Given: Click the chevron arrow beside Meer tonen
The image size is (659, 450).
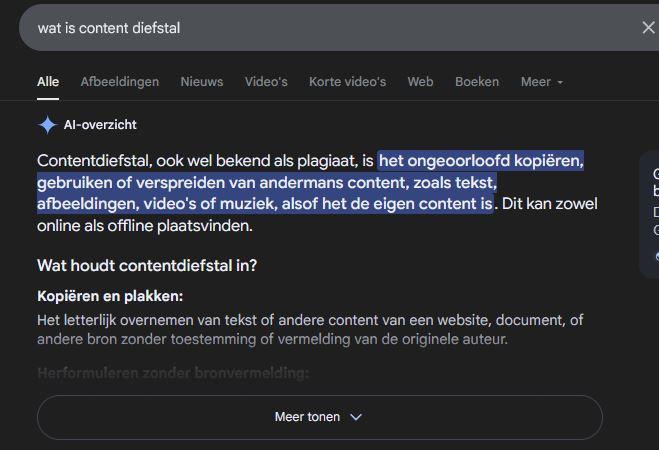Looking at the screenshot, I should [356, 417].
